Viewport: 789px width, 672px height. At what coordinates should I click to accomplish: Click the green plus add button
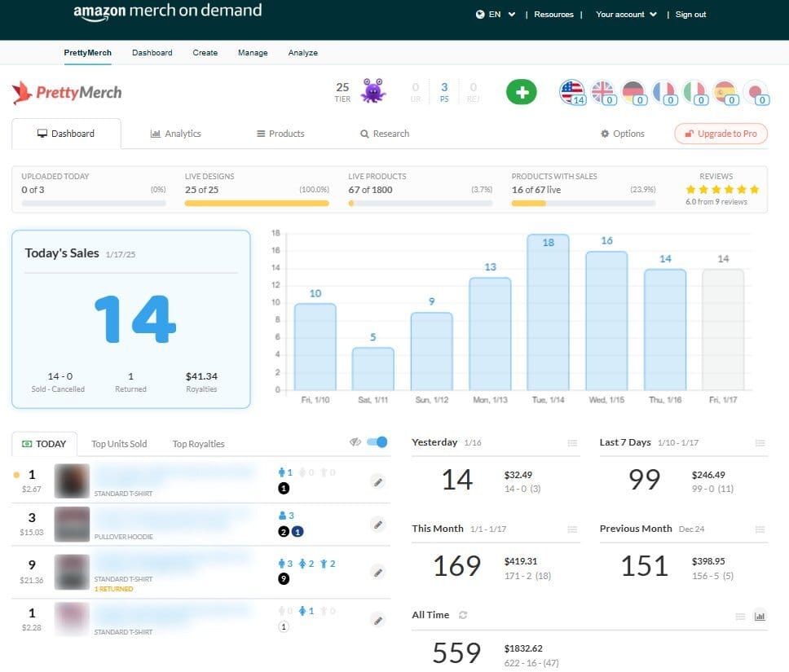point(522,92)
